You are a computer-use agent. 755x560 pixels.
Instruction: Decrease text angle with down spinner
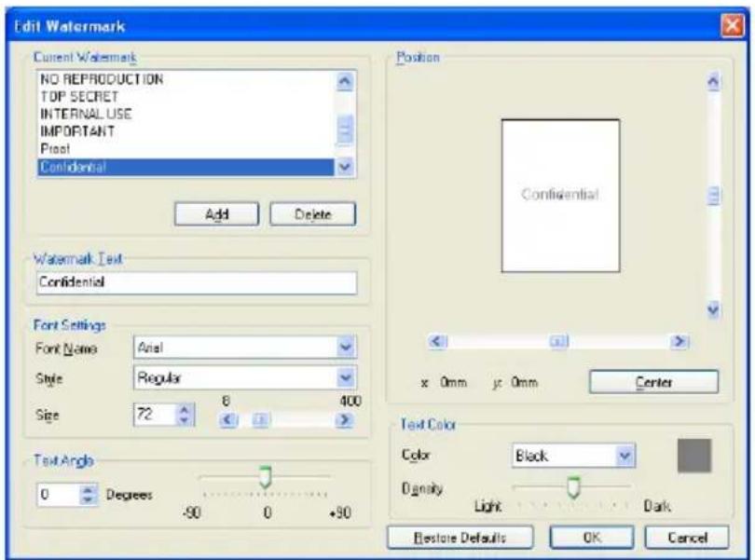(x=88, y=499)
